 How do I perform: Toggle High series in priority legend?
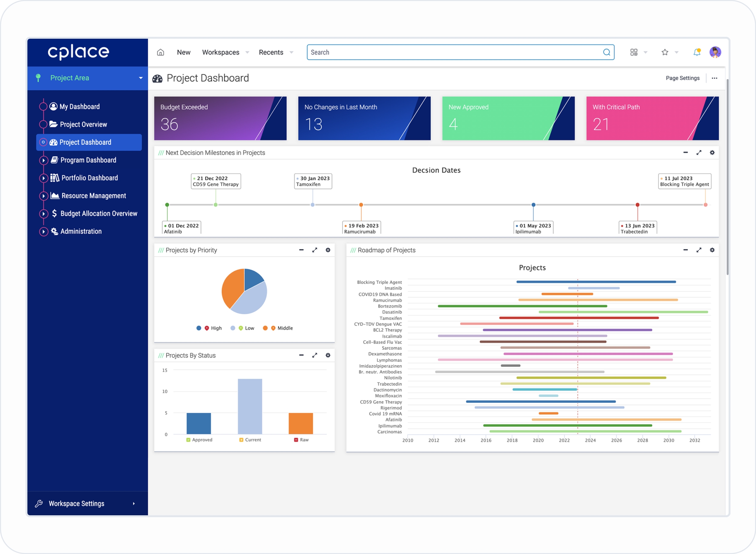[216, 328]
